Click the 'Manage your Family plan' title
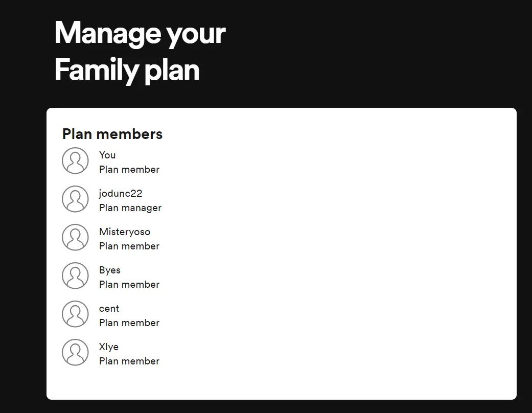The image size is (532, 413). [140, 51]
